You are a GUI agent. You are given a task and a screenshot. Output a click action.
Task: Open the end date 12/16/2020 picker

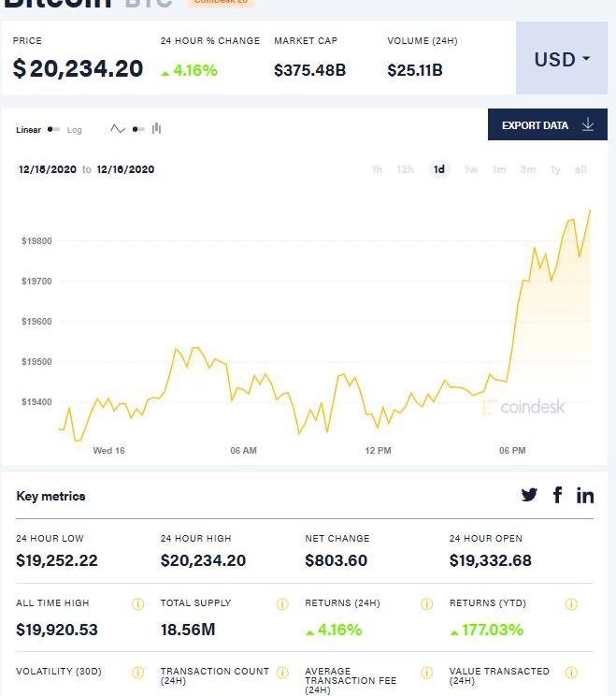click(125, 169)
